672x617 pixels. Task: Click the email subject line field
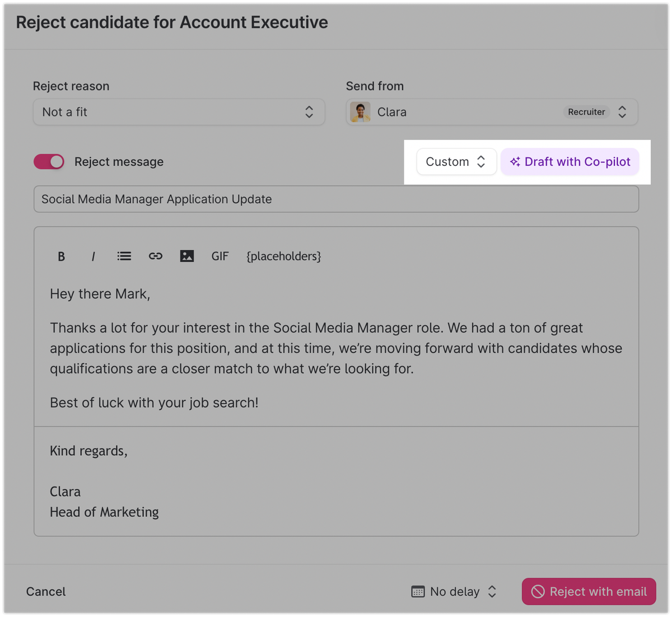coord(336,199)
